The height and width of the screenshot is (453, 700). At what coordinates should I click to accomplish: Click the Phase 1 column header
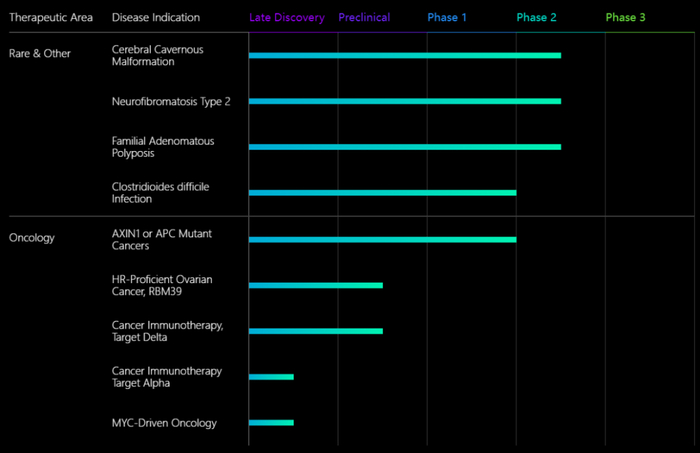[446, 17]
